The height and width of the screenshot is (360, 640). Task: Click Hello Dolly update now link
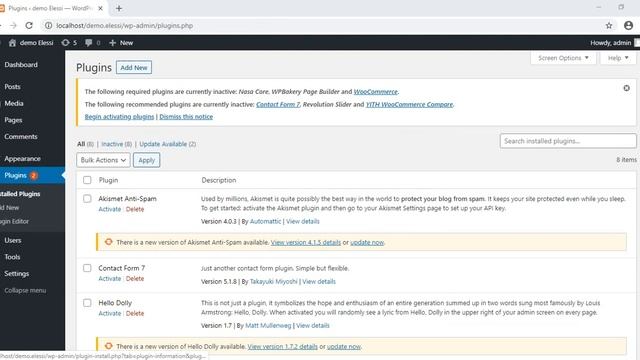(x=344, y=346)
